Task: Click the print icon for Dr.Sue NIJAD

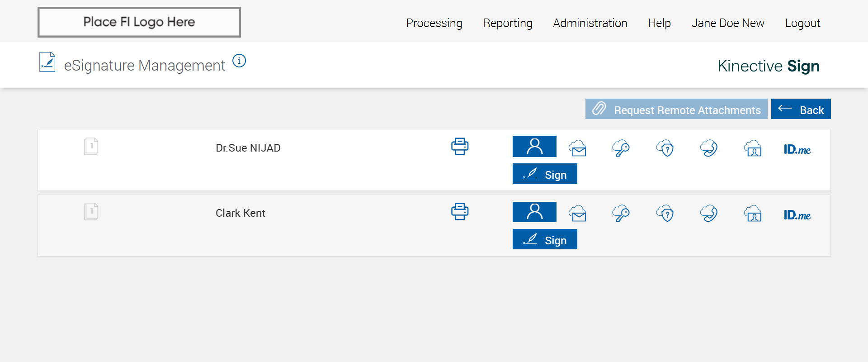Action: click(459, 147)
